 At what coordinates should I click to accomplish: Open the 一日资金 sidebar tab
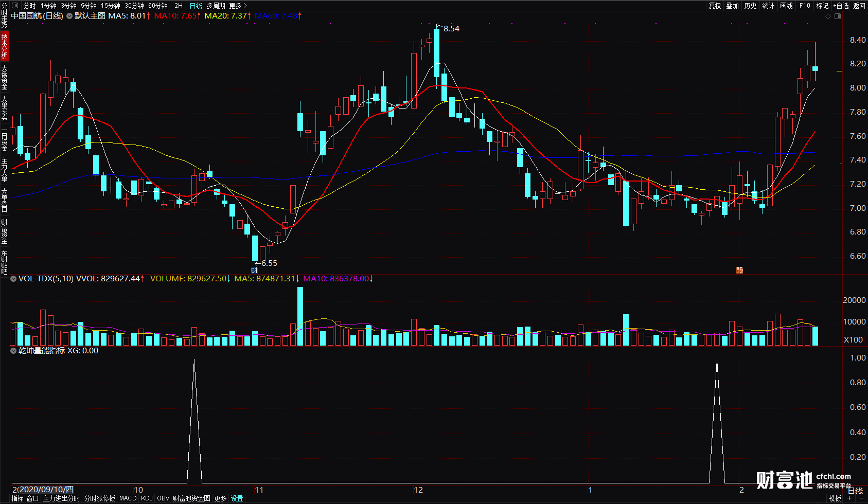4,139
